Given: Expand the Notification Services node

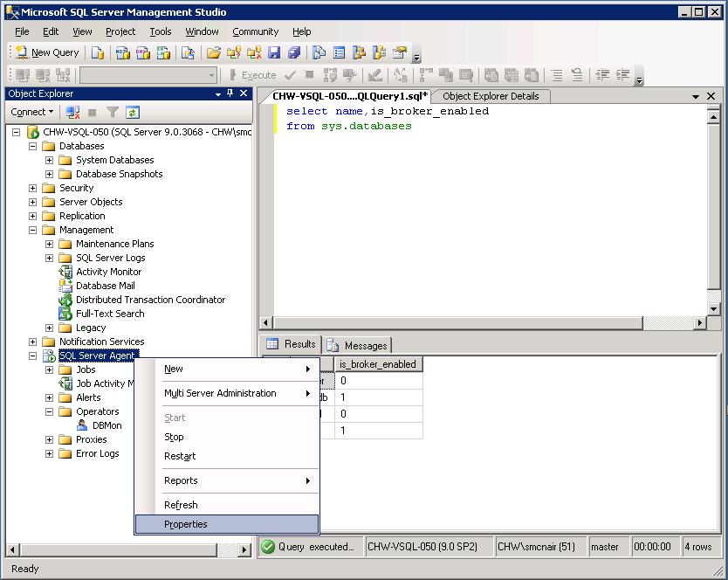Looking at the screenshot, I should click(x=33, y=342).
